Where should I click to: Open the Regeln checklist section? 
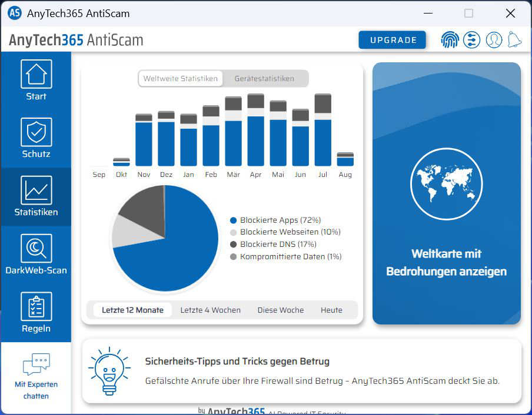click(36, 313)
